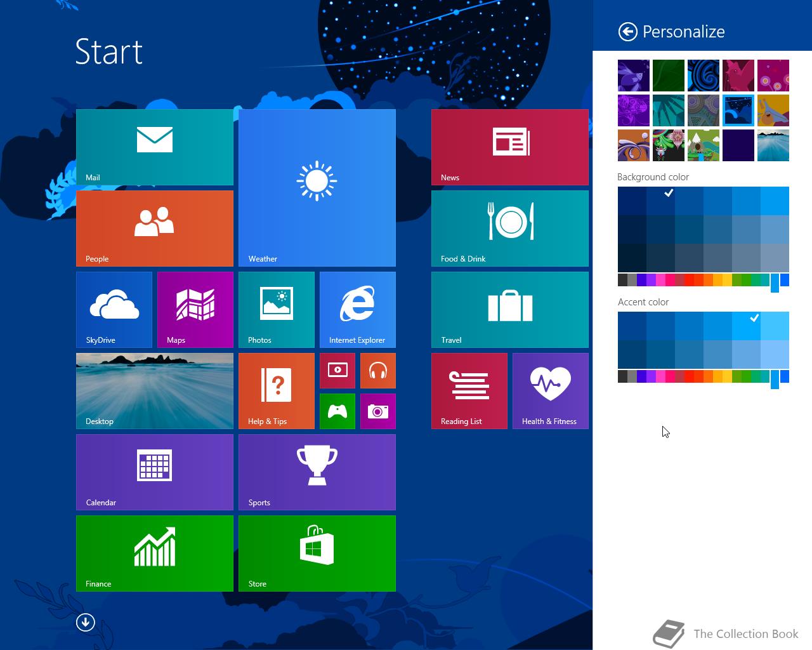Open the small Music headphones tile
This screenshot has width=812, height=650.
(x=378, y=371)
